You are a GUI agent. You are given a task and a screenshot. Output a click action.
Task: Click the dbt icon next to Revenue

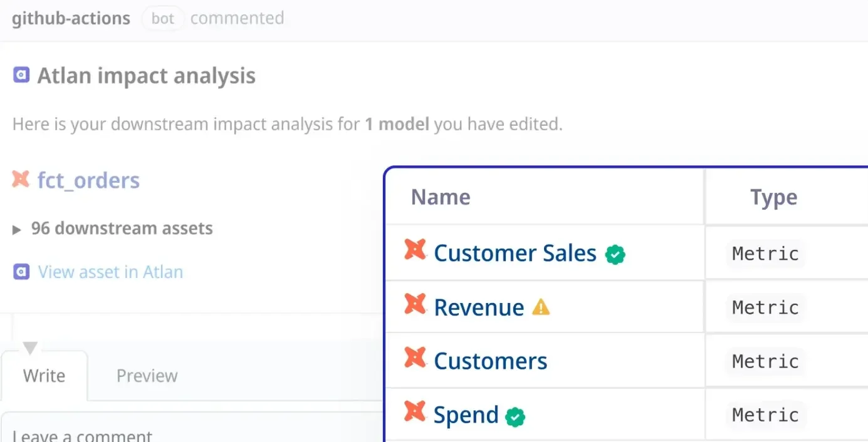[x=415, y=306]
